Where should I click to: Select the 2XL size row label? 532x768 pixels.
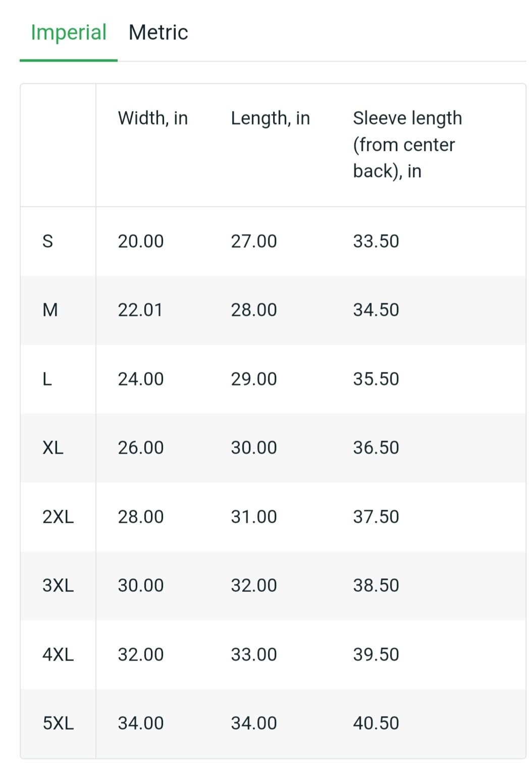click(58, 517)
